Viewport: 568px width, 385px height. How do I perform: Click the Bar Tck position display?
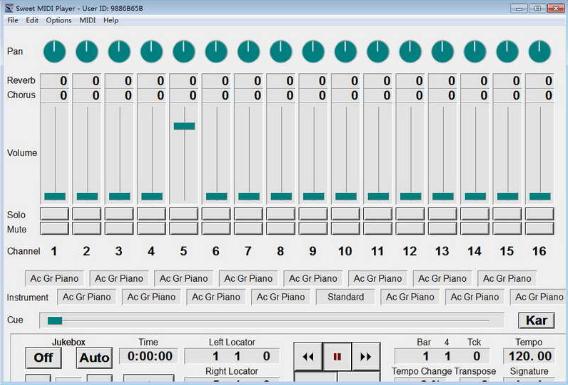[x=442, y=356]
